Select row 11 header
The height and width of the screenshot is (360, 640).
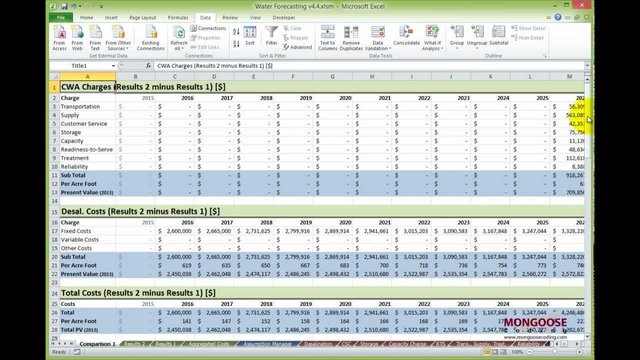pyautogui.click(x=54, y=175)
